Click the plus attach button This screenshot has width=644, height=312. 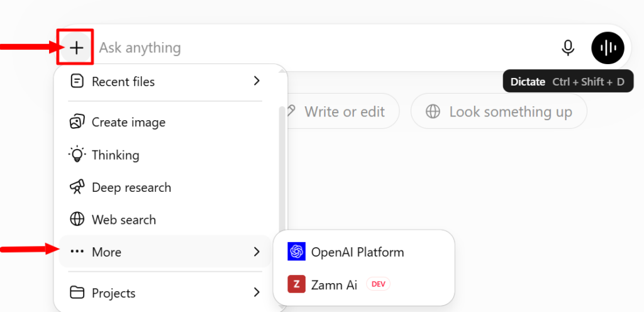click(x=76, y=48)
